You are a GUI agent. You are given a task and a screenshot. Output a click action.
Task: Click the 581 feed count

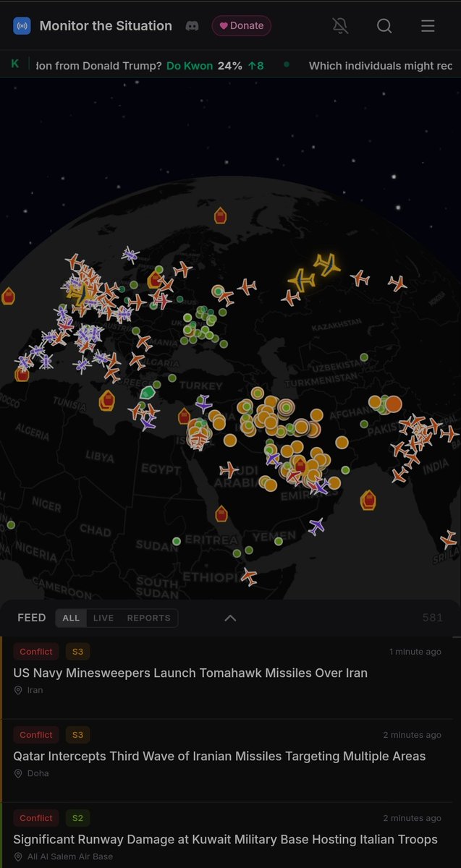[433, 618]
